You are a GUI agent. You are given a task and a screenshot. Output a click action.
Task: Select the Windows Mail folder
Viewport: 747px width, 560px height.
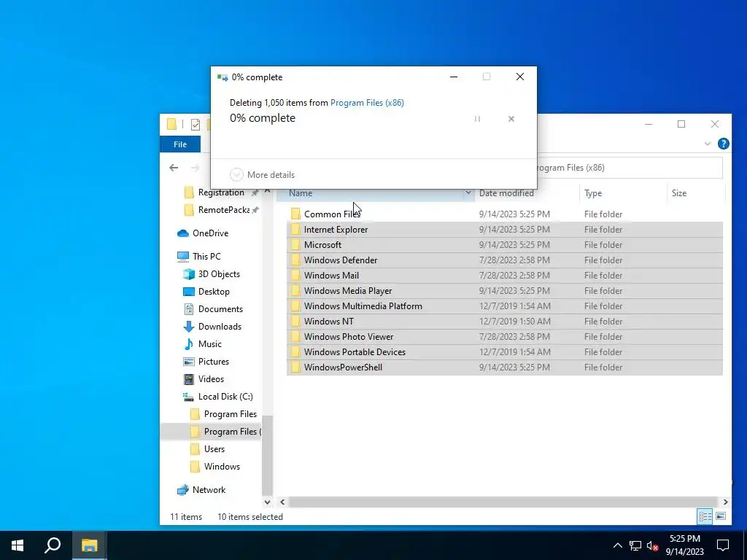[505, 275]
